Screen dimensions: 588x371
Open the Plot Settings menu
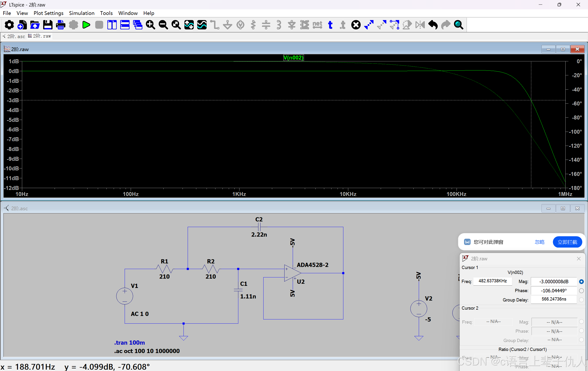(x=49, y=13)
